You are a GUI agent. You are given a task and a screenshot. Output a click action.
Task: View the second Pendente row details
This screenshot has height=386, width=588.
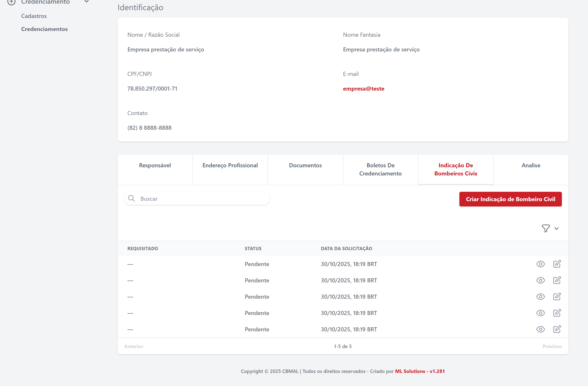540,280
